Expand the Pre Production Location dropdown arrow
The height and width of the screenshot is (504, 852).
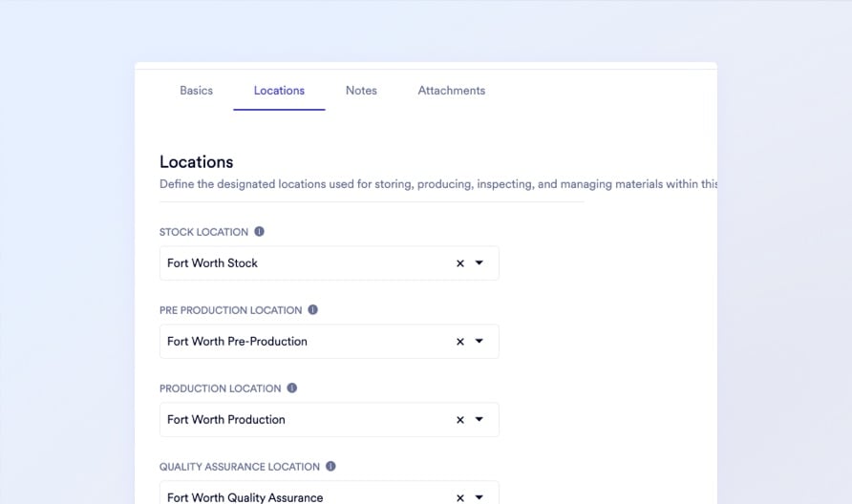(479, 342)
